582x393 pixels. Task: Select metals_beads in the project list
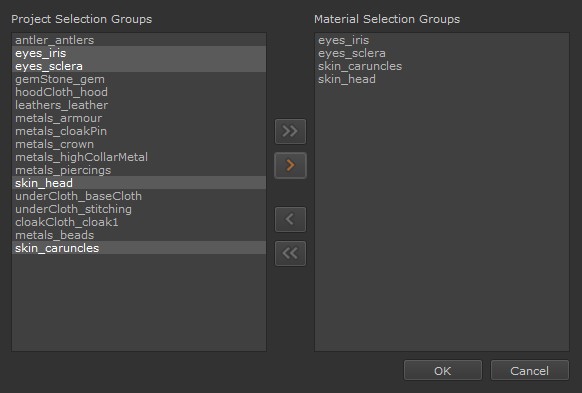click(139, 235)
